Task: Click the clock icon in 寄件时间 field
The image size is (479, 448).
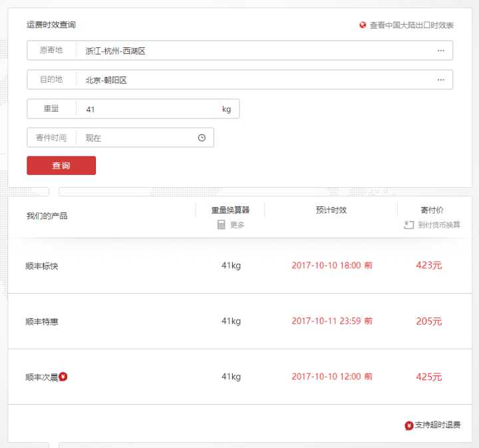Action: [202, 138]
